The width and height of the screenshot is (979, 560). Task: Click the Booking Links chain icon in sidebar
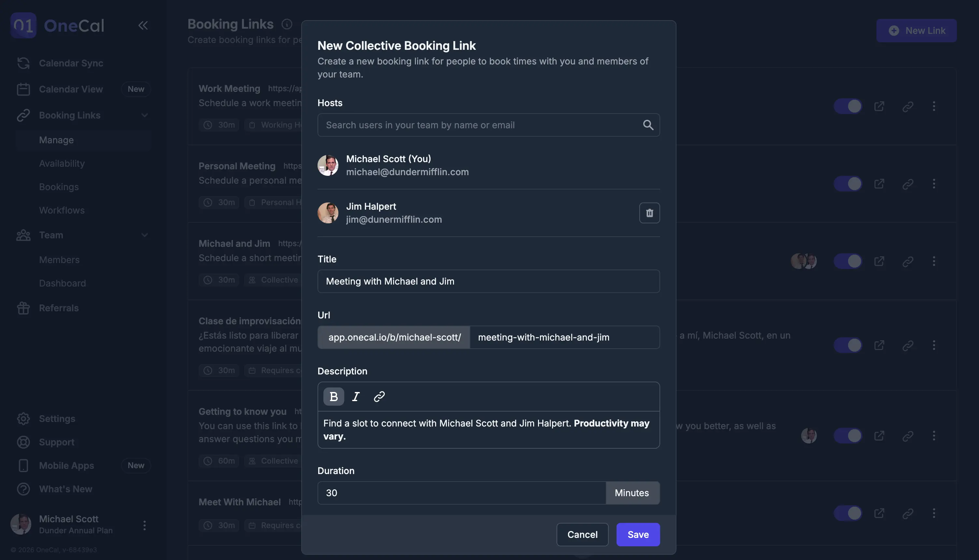[23, 115]
